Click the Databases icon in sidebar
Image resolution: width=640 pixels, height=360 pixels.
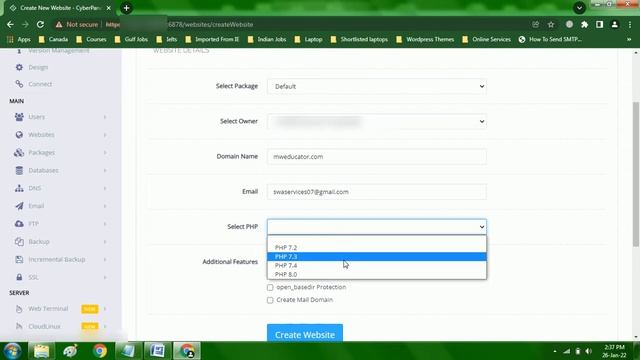click(19, 170)
